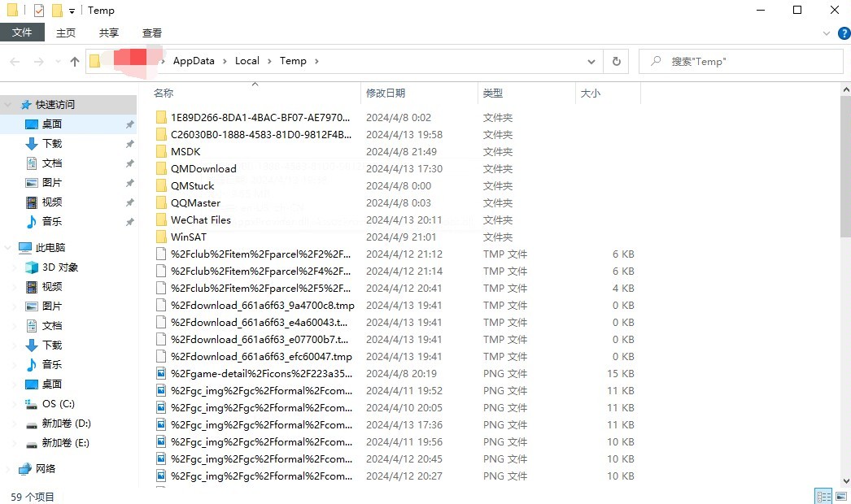
Task: Open the address bar dropdown arrow
Action: 592,61
